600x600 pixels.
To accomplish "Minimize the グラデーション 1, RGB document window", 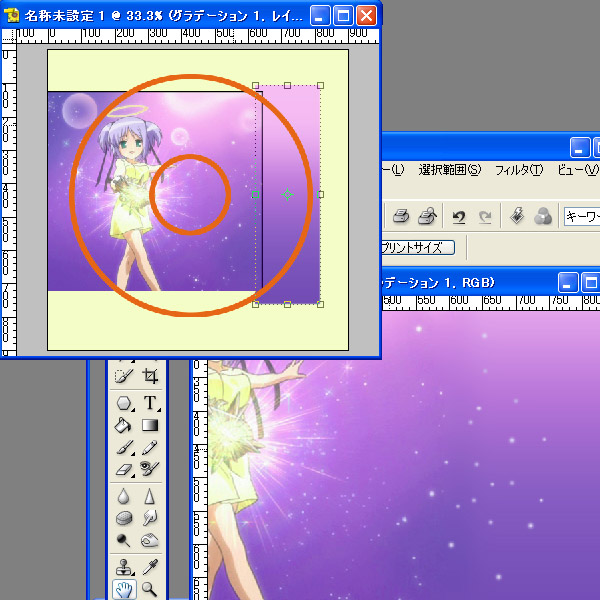I will click(x=567, y=283).
